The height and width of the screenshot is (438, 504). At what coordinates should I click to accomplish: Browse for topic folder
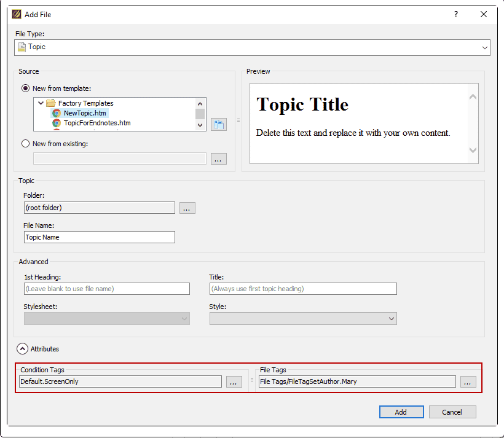187,208
